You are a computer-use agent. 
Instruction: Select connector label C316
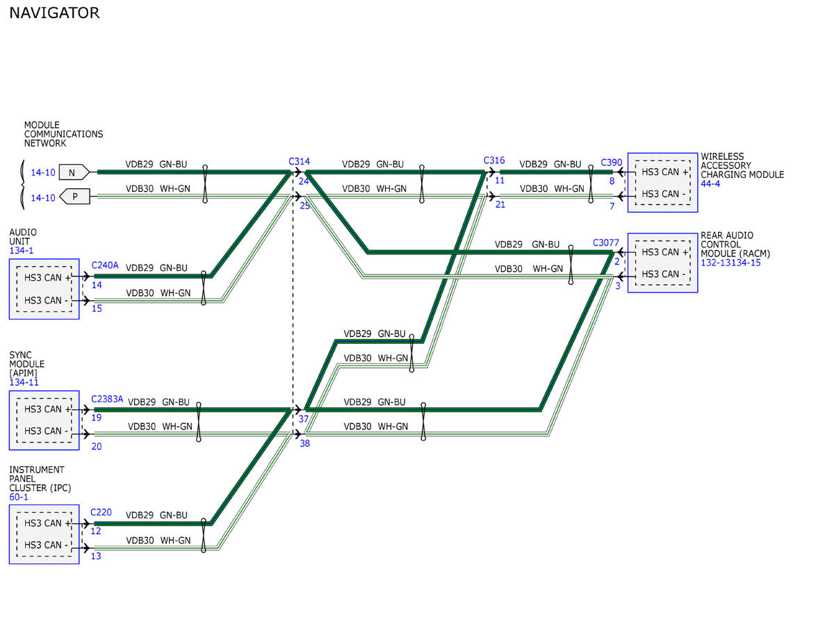pos(494,160)
